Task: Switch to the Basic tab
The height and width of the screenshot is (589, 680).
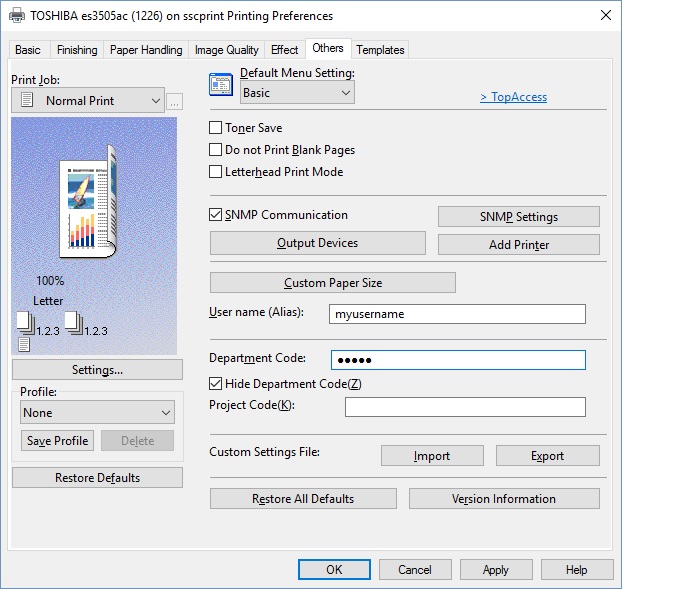Action: point(28,50)
